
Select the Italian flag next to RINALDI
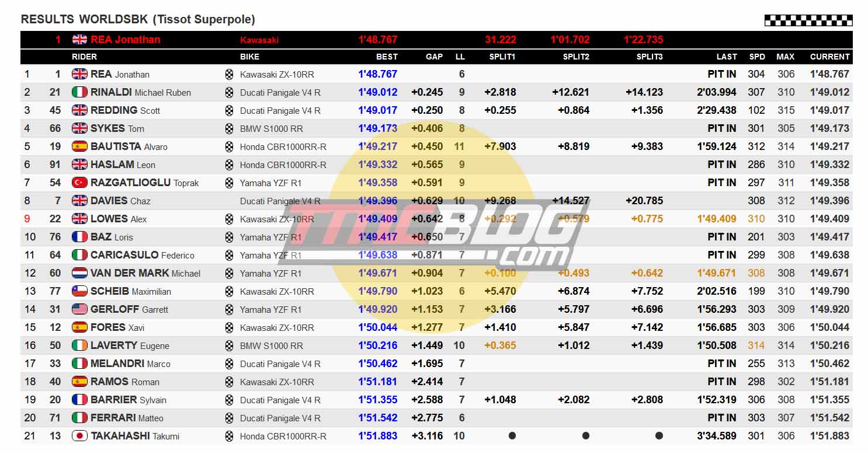point(79,92)
